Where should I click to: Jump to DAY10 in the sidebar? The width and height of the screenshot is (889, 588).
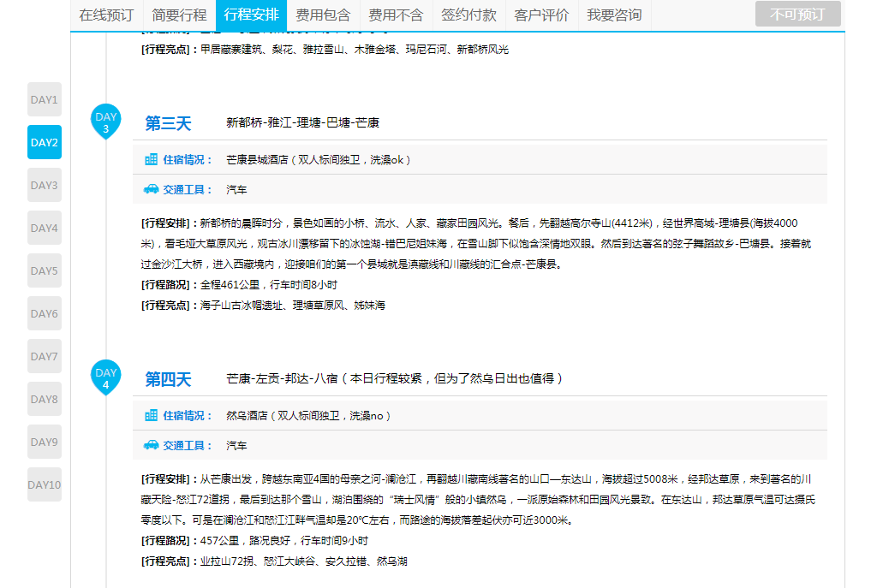click(45, 484)
